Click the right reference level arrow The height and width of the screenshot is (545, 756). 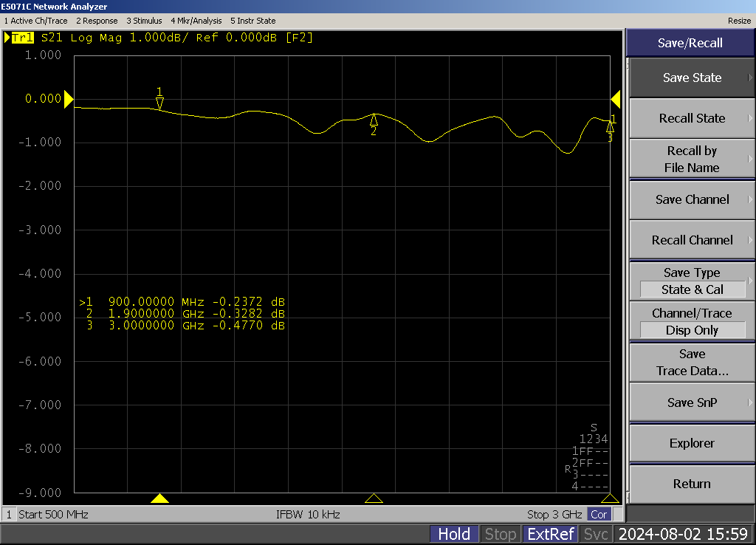(x=616, y=99)
